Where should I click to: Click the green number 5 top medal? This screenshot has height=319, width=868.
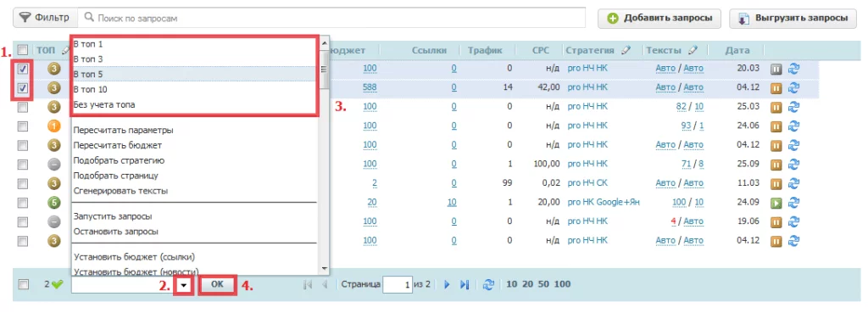coord(53,203)
